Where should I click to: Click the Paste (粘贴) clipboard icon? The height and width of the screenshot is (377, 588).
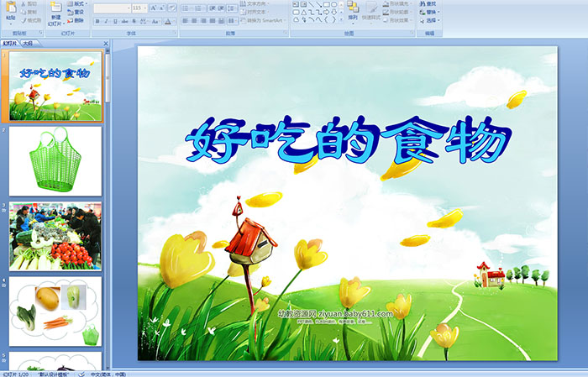click(x=11, y=7)
